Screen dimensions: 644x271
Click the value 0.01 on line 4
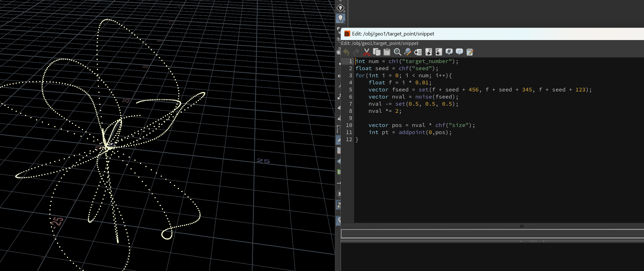tap(422, 83)
